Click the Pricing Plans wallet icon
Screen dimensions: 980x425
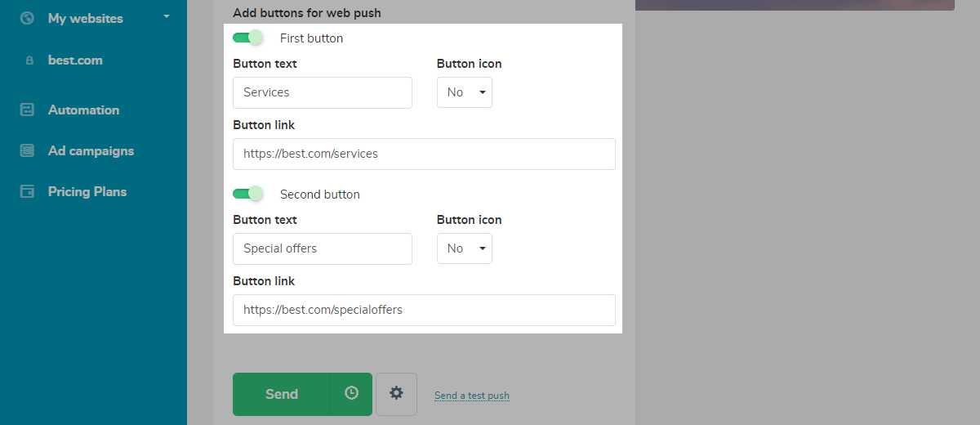[27, 192]
